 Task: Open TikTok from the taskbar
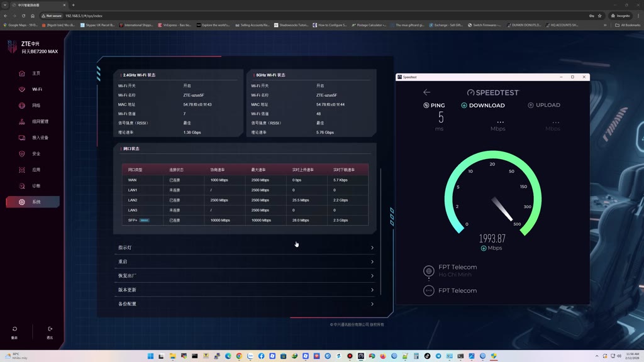coord(427,356)
